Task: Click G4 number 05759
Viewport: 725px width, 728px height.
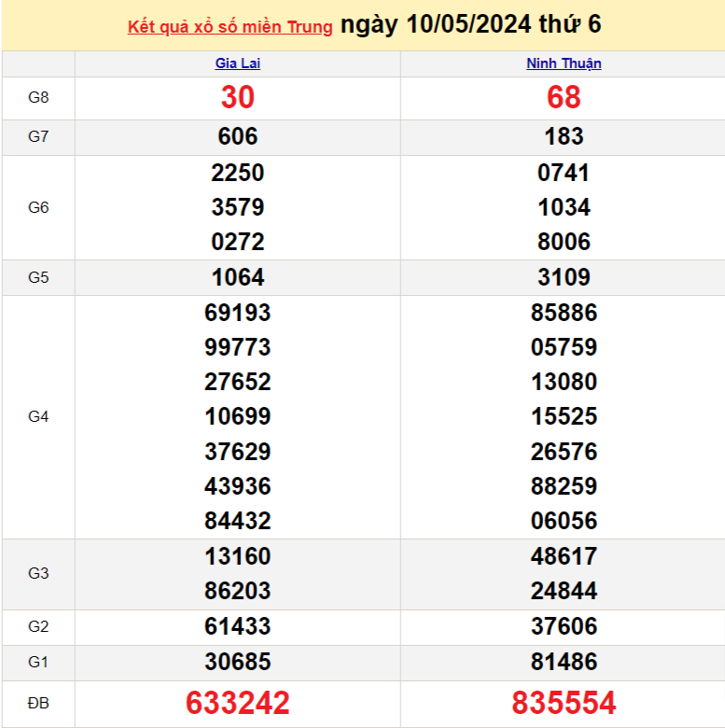Action: [564, 347]
